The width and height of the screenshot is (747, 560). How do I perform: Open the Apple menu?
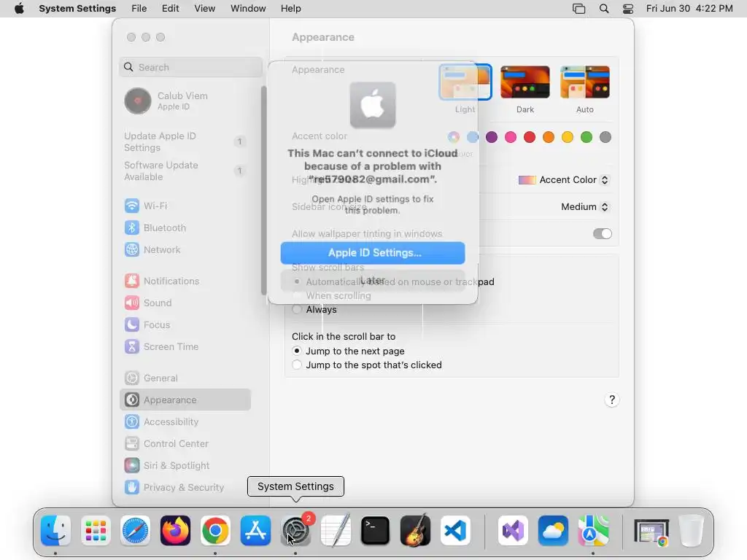pyautogui.click(x=19, y=9)
